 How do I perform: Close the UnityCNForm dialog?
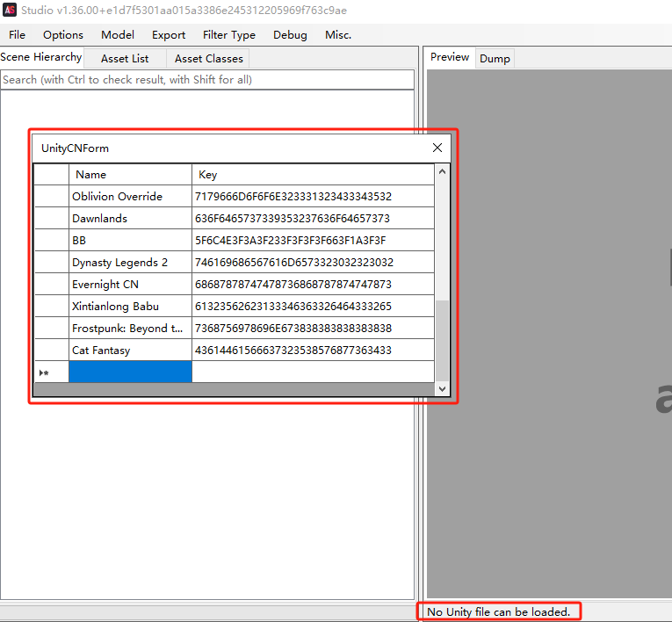[x=437, y=148]
